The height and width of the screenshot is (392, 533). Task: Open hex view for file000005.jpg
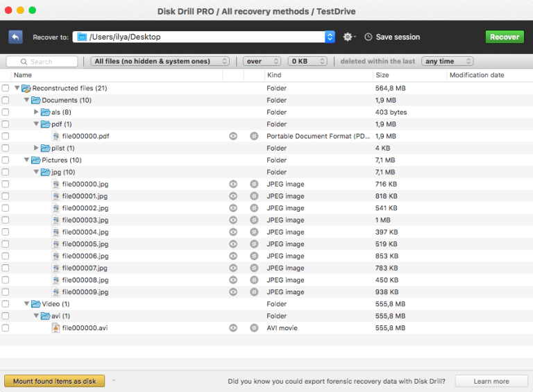[254, 244]
